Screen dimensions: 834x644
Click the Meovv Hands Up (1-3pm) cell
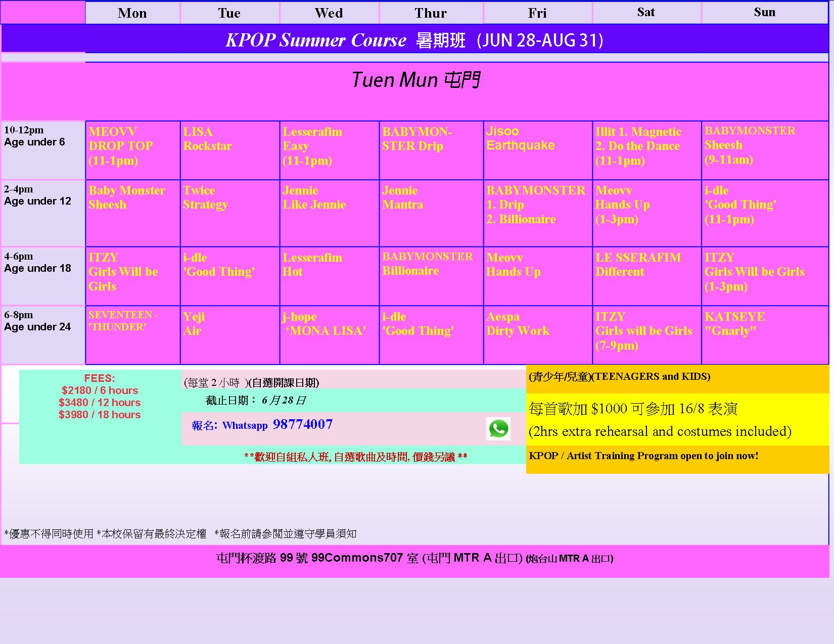(647, 213)
